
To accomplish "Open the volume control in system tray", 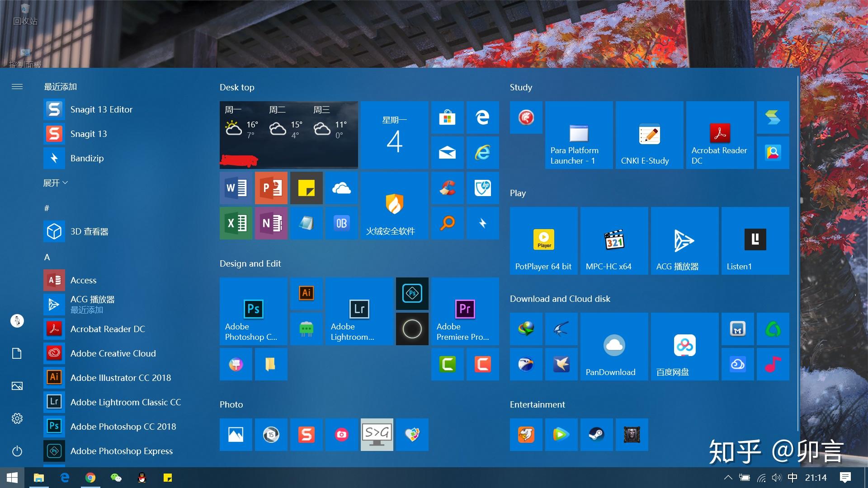I will 777,478.
